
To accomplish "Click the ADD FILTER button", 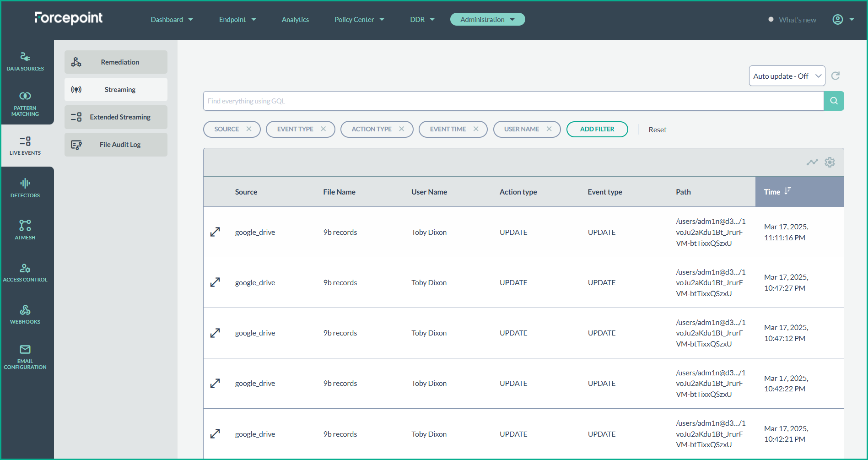I will pos(597,130).
